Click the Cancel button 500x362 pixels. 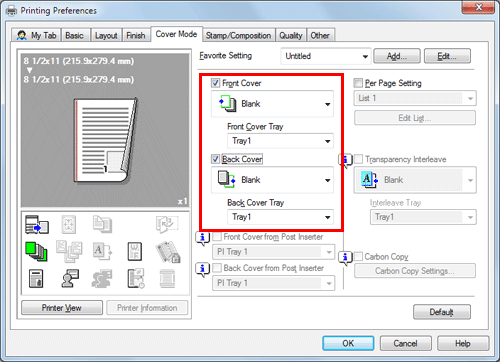pyautogui.click(x=405, y=343)
